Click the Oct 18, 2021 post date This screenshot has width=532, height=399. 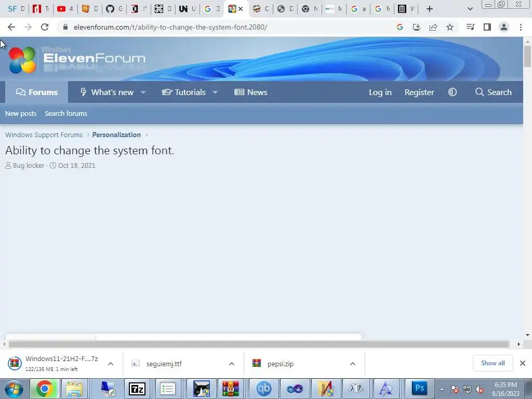[x=77, y=166]
